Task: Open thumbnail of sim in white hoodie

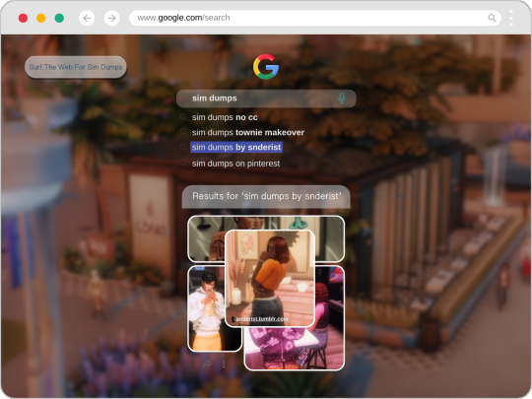Action: click(206, 308)
